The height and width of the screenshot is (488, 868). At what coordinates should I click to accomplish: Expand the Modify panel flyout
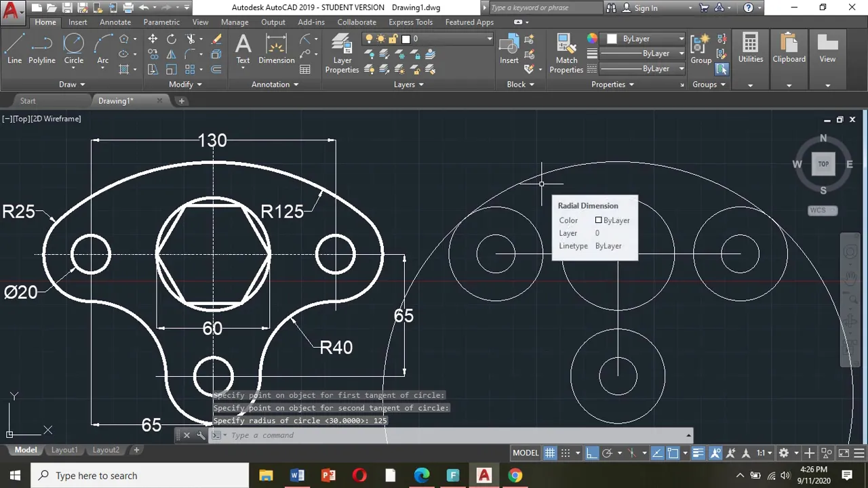(x=185, y=85)
